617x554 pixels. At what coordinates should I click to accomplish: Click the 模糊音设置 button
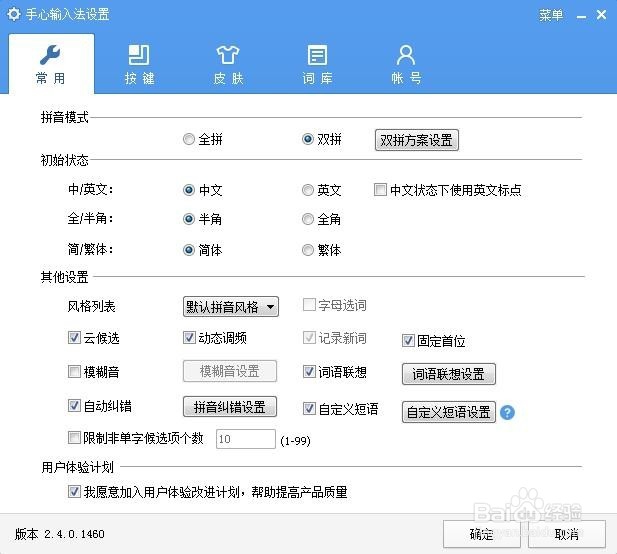pyautogui.click(x=230, y=371)
